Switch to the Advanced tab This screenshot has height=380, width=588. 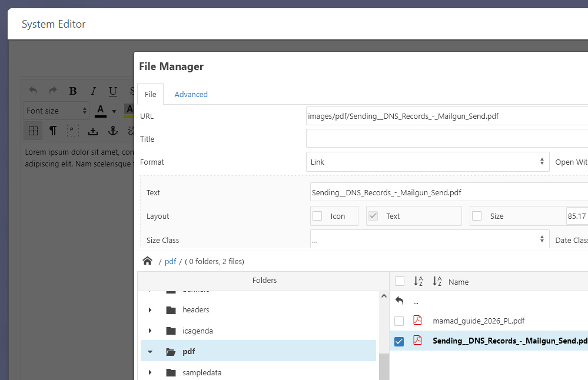(191, 94)
